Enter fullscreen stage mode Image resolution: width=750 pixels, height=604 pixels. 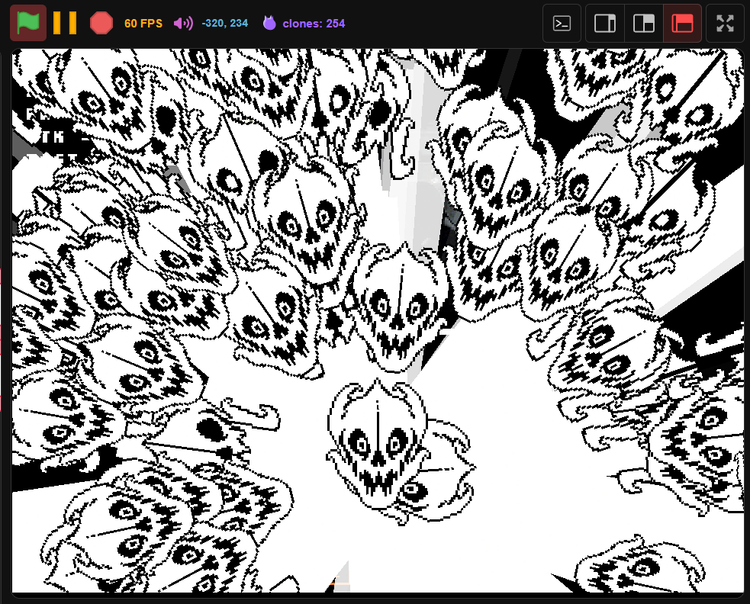tap(725, 23)
